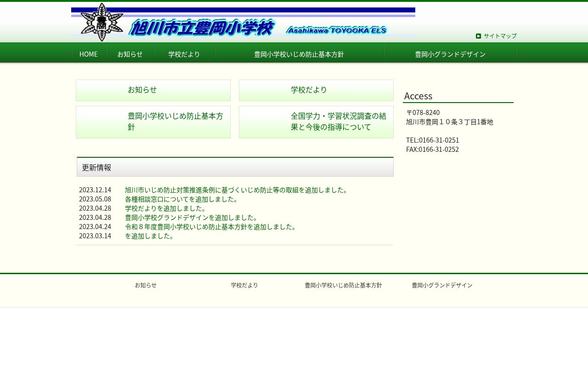Click the school crest emblem logo
This screenshot has width=588, height=368.
tap(102, 22)
